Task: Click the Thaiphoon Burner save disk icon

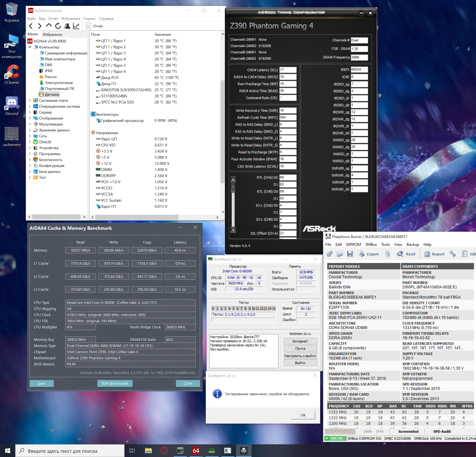Action: 350,254
